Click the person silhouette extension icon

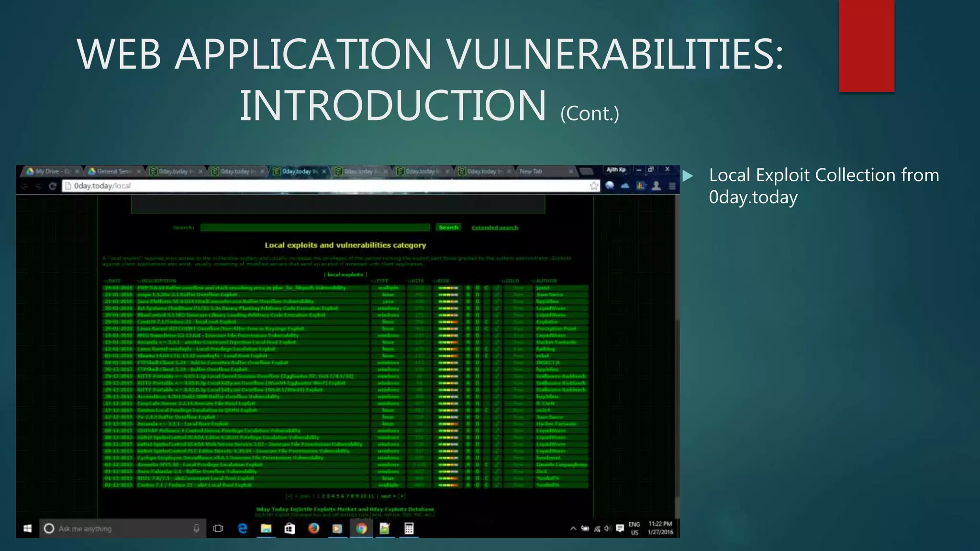pyautogui.click(x=656, y=186)
